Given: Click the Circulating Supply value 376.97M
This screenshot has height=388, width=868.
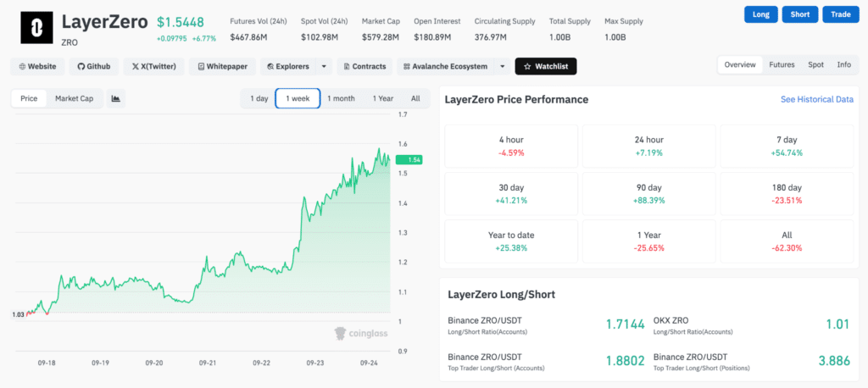Looking at the screenshot, I should [x=491, y=37].
